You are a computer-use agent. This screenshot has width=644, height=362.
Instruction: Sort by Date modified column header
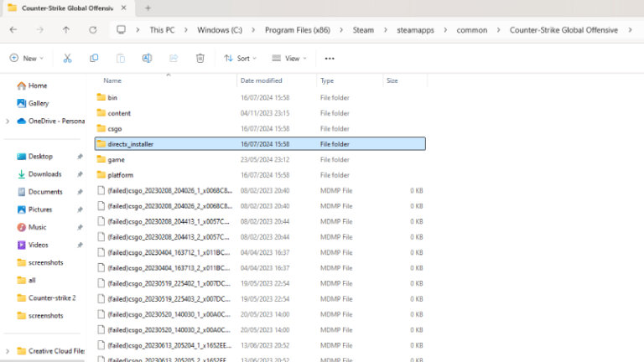click(x=262, y=80)
